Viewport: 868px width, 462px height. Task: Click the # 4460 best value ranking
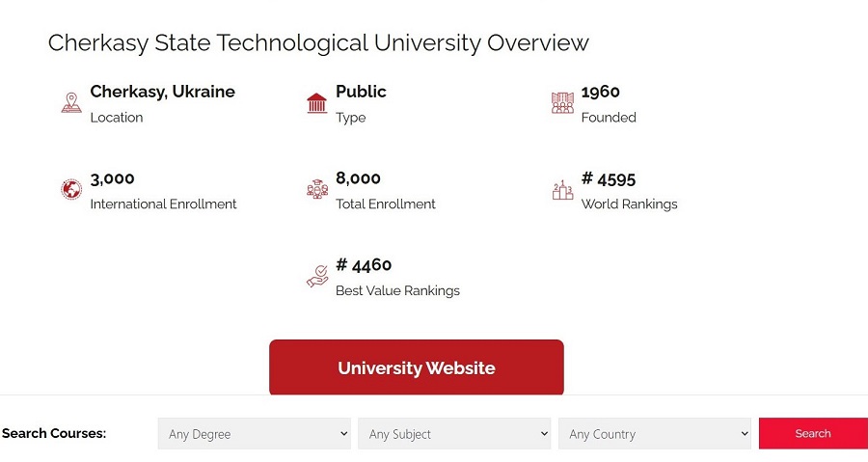pyautogui.click(x=364, y=265)
